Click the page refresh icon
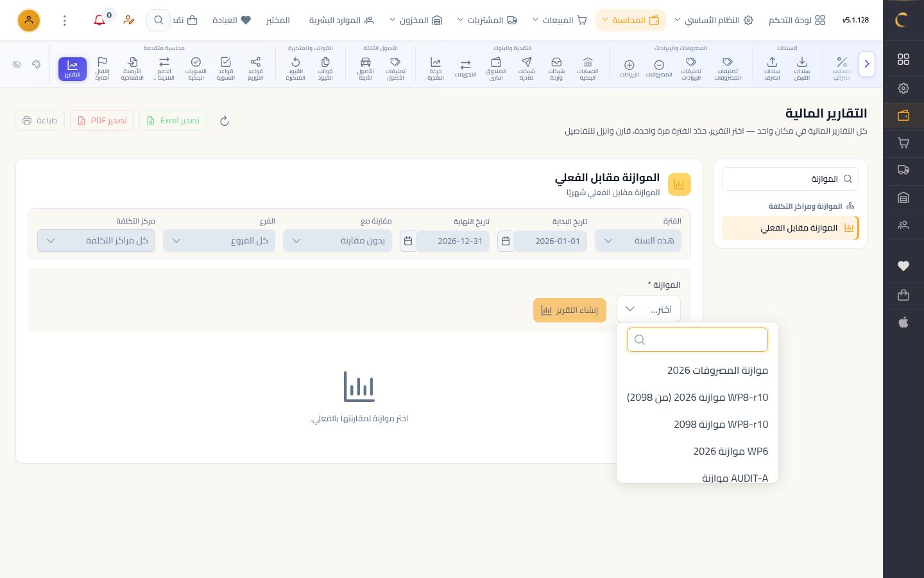 click(225, 121)
